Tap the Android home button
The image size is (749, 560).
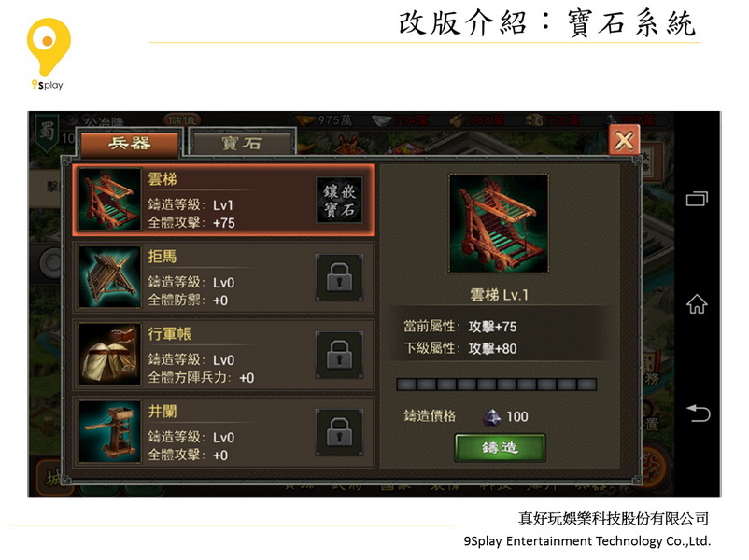coord(697,303)
